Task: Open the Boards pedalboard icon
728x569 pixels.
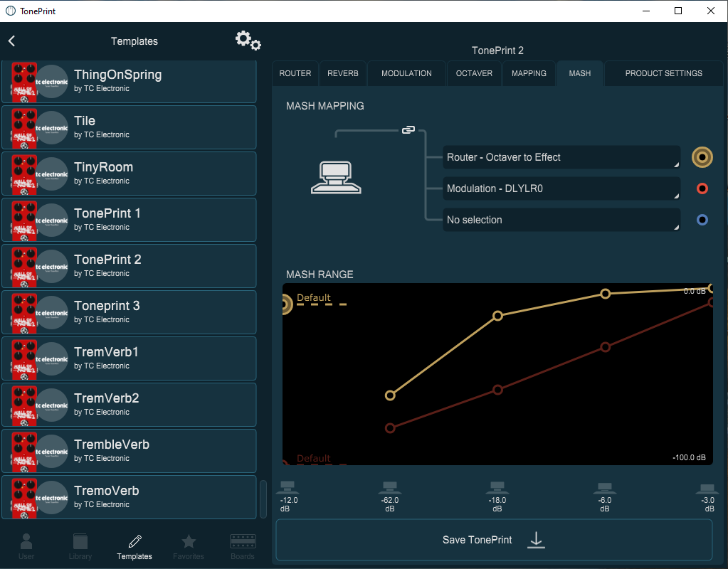Action: (243, 541)
